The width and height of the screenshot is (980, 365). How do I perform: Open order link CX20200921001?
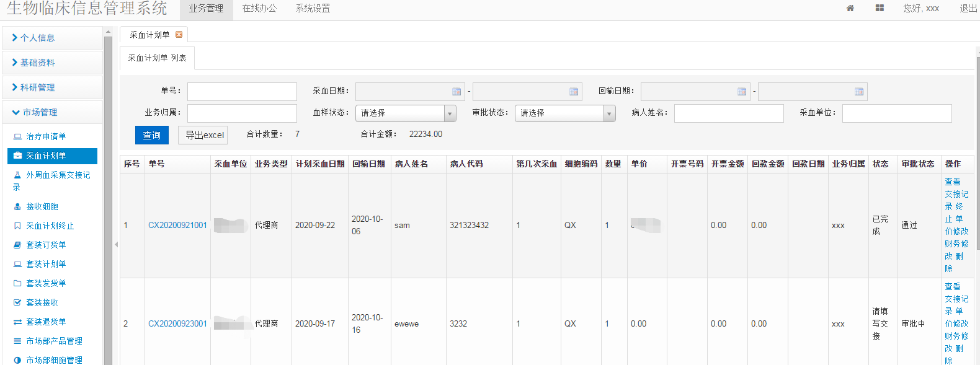tap(177, 225)
